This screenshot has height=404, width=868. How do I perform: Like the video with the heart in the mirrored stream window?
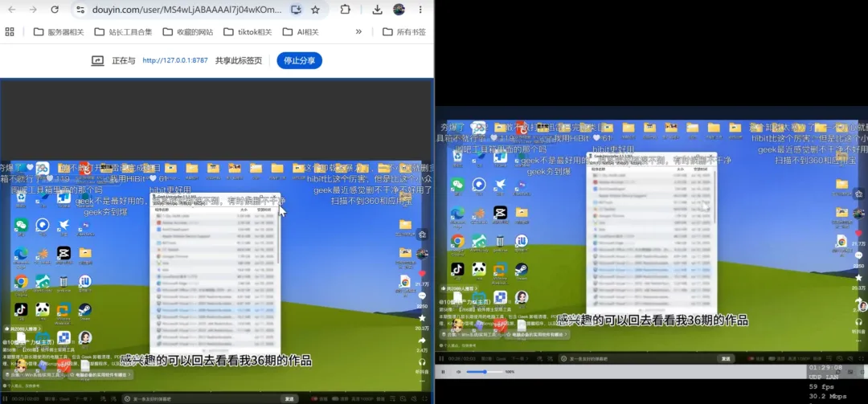859,233
